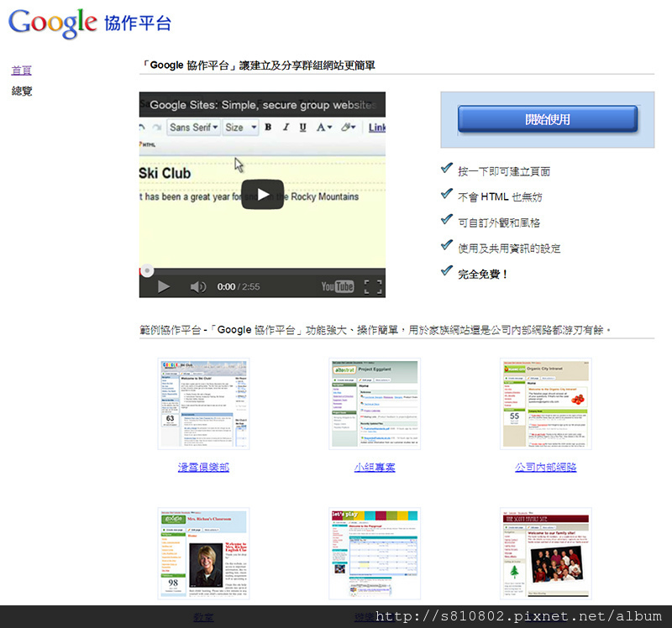This screenshot has height=628, width=672.
Task: Click the blue 開始使用 button
Action: [548, 119]
